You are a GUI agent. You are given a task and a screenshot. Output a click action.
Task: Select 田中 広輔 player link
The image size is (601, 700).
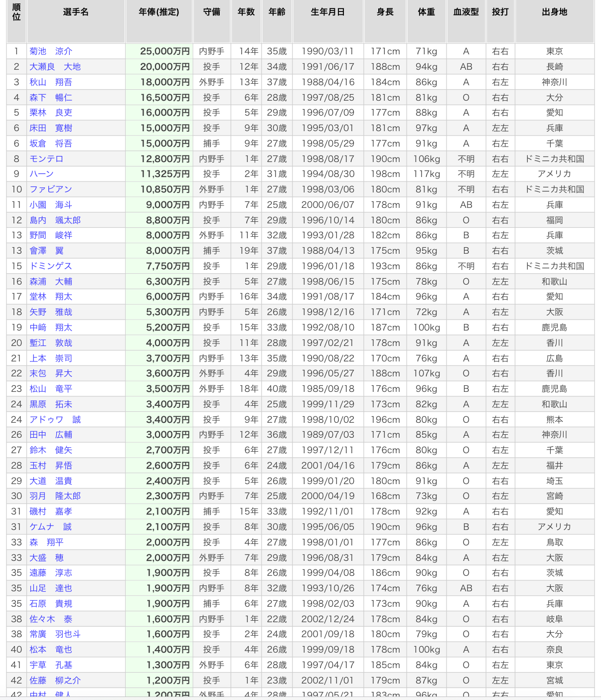[51, 435]
